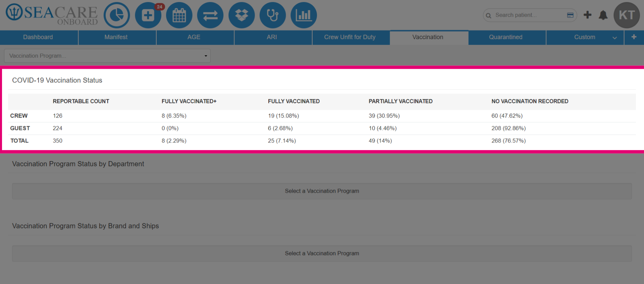Click the Search patient input field
The height and width of the screenshot is (284, 644).
coord(530,15)
